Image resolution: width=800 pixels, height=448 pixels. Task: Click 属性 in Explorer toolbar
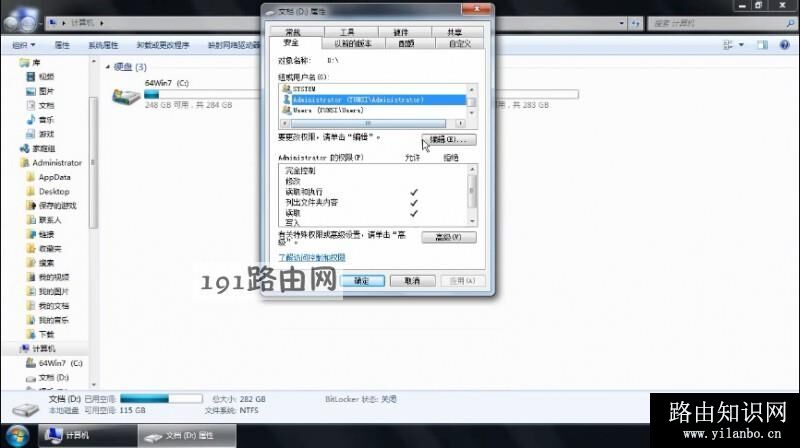click(62, 45)
